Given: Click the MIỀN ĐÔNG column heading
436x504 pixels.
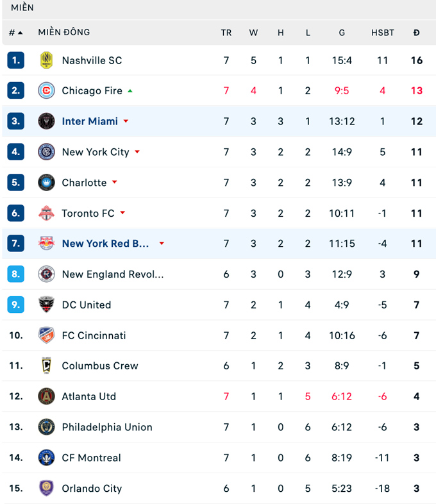Looking at the screenshot, I should [64, 33].
